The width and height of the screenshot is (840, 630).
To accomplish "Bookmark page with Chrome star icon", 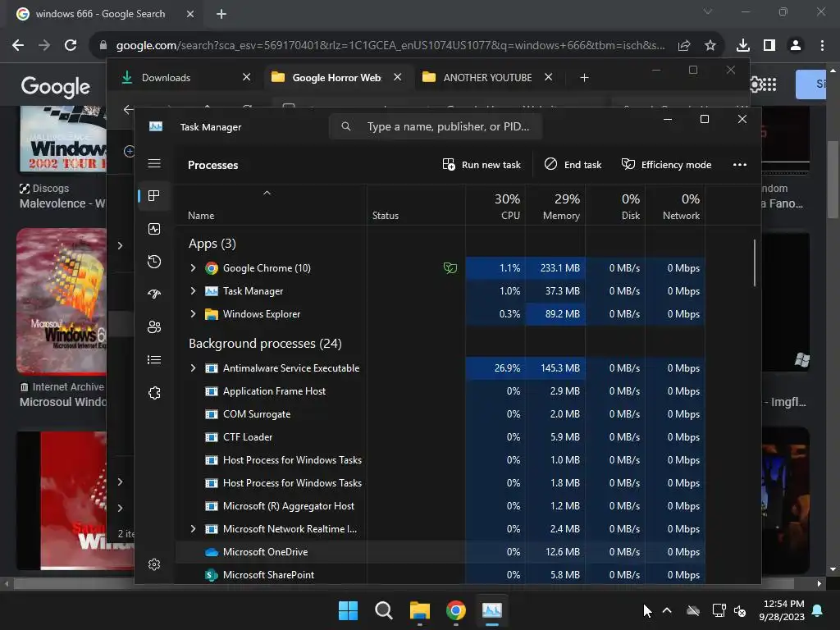I will (x=710, y=45).
